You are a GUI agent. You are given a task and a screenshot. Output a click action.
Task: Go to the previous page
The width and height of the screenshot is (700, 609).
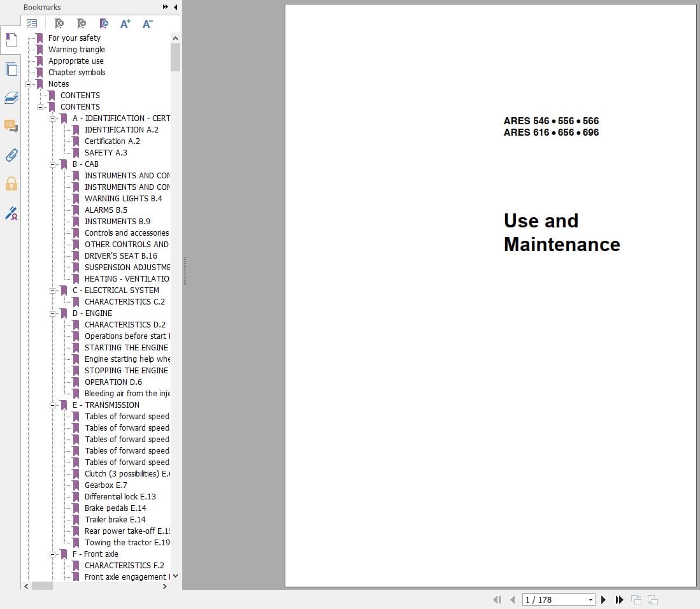(x=513, y=599)
